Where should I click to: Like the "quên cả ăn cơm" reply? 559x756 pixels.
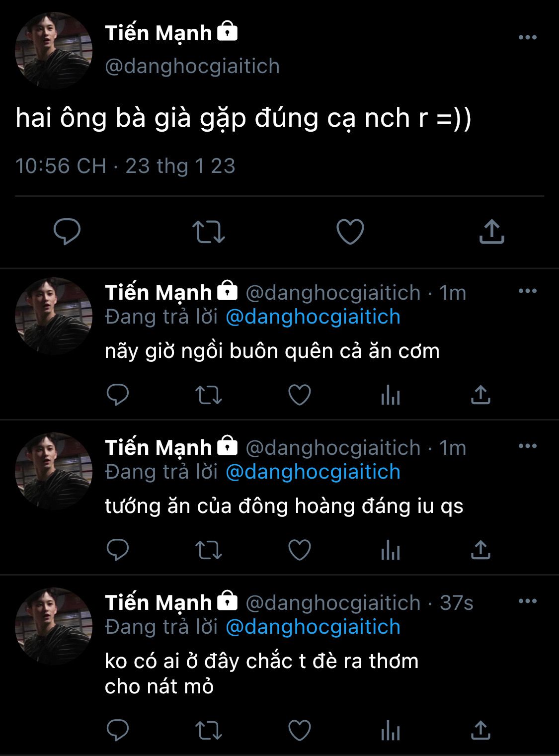pos(300,396)
